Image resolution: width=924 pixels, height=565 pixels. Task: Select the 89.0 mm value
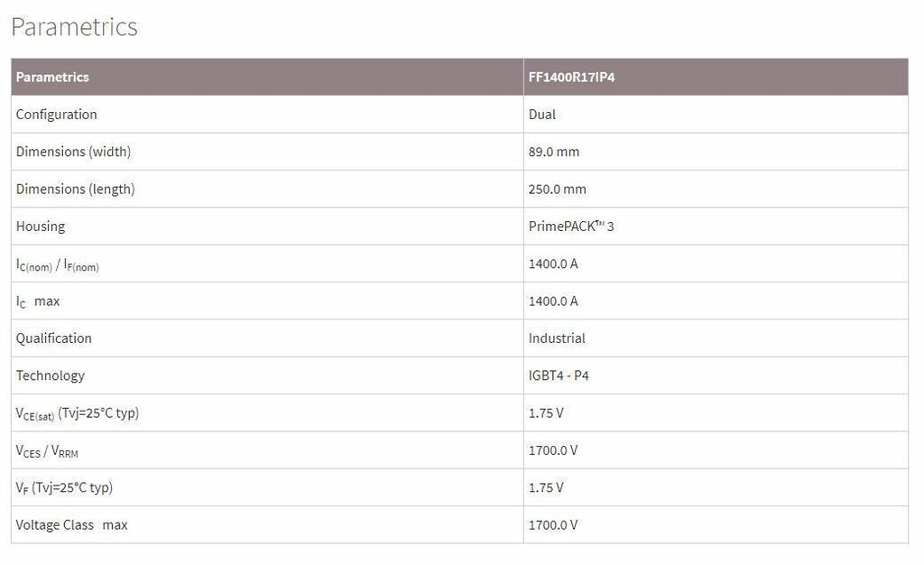click(x=554, y=152)
